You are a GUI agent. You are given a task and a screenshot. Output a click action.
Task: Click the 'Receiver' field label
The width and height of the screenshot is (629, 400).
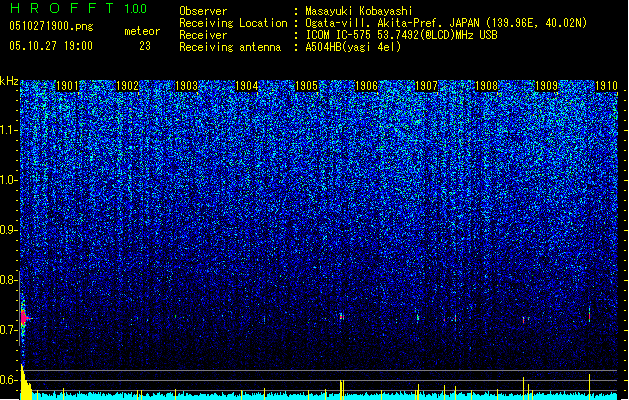click(203, 35)
